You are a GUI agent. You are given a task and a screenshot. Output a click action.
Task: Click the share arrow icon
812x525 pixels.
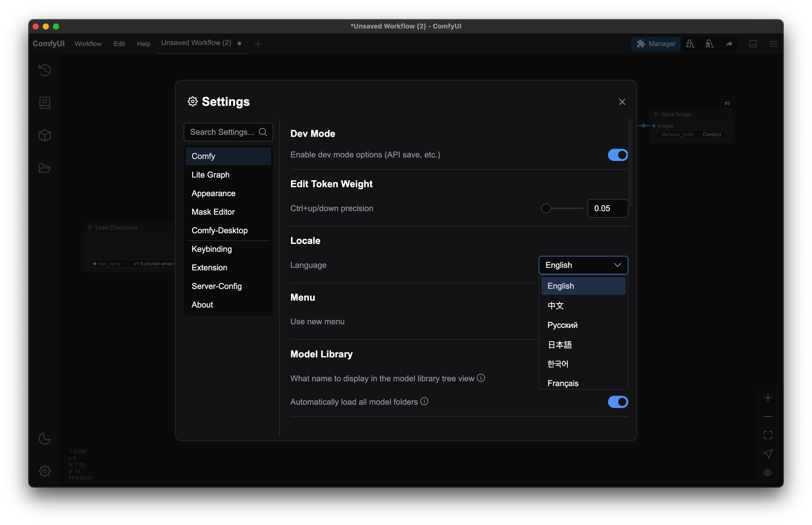pos(729,44)
